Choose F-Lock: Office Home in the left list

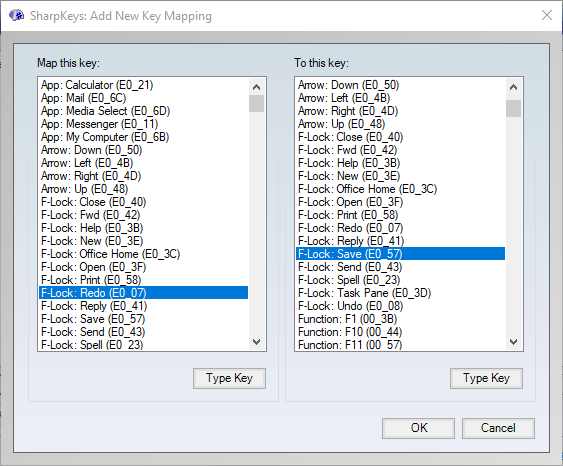143,254
